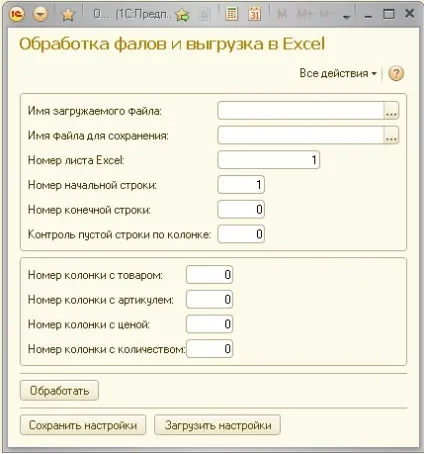The height and width of the screenshot is (454, 424).
Task: Click the 'Номер листа Excel:' label
Action: tap(76, 160)
